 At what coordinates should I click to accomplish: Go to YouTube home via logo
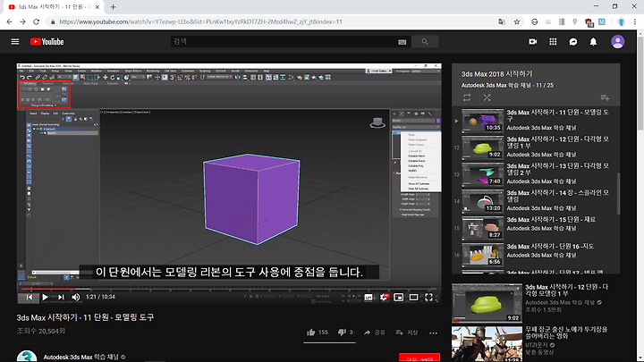47,41
